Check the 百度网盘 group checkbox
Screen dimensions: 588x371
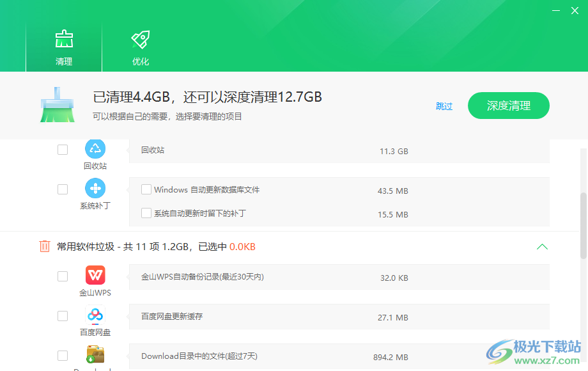click(63, 316)
